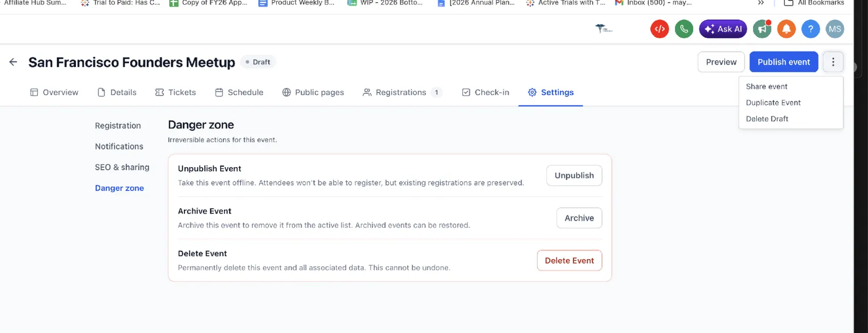Select Duplicate Event from the menu
Screen dimensions: 868x333
coord(773,103)
